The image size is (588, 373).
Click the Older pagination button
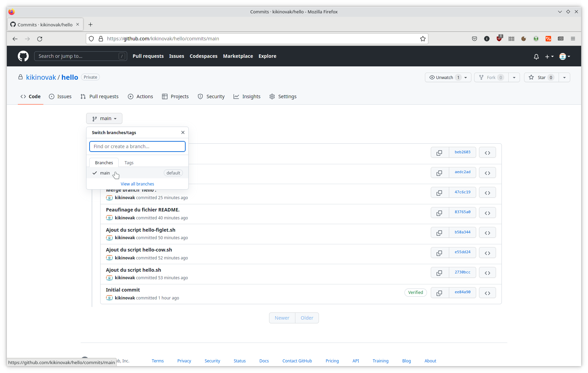pyautogui.click(x=307, y=318)
